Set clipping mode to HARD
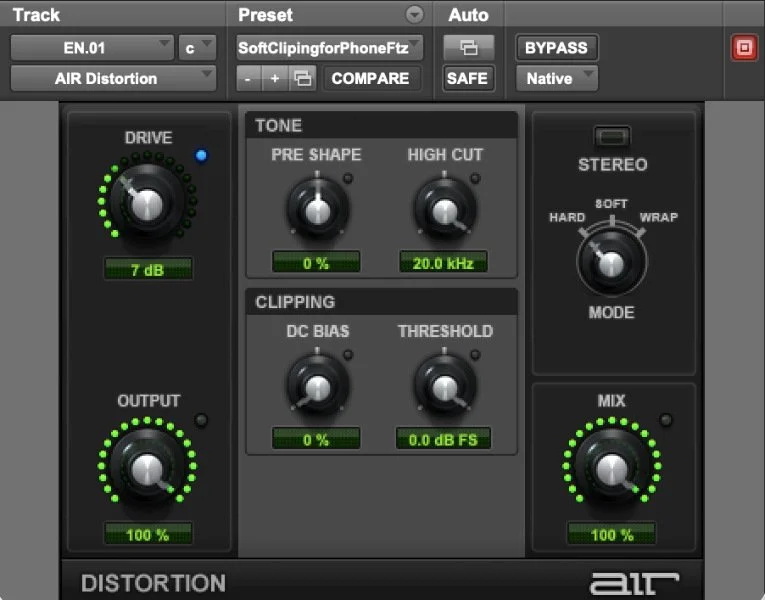 567,218
